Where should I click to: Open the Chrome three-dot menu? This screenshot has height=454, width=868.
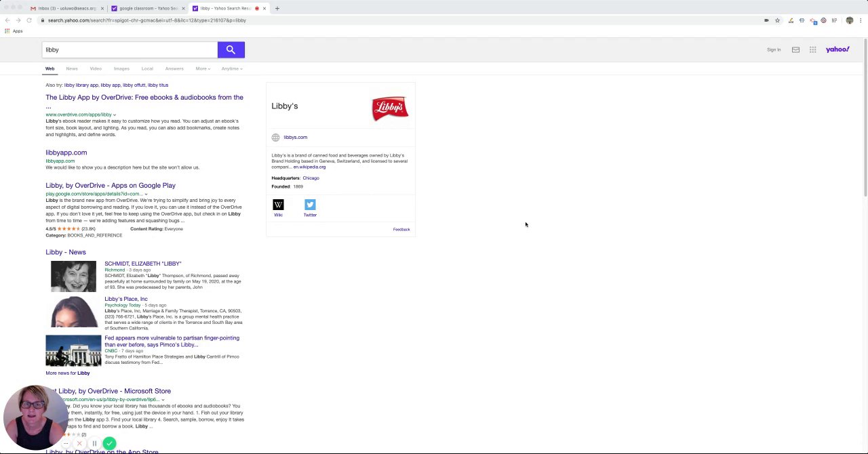(861, 20)
